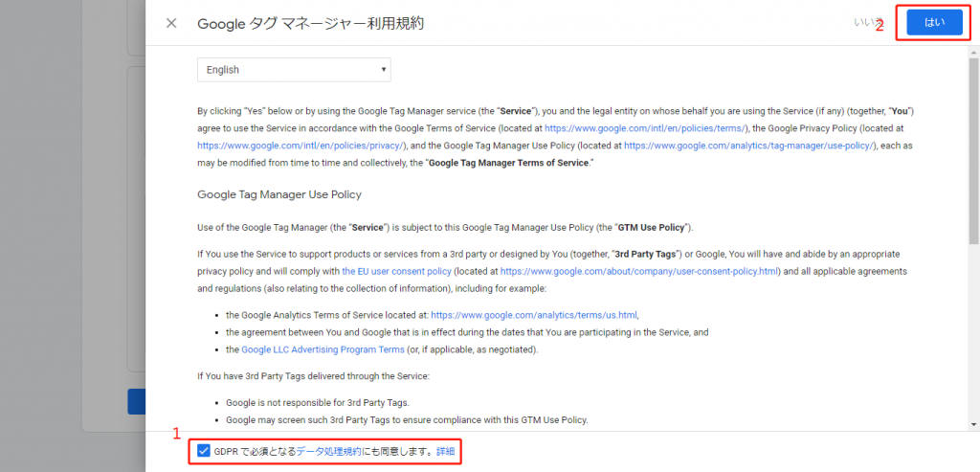Open the 詳細 link
The image size is (980, 472).
tap(445, 451)
